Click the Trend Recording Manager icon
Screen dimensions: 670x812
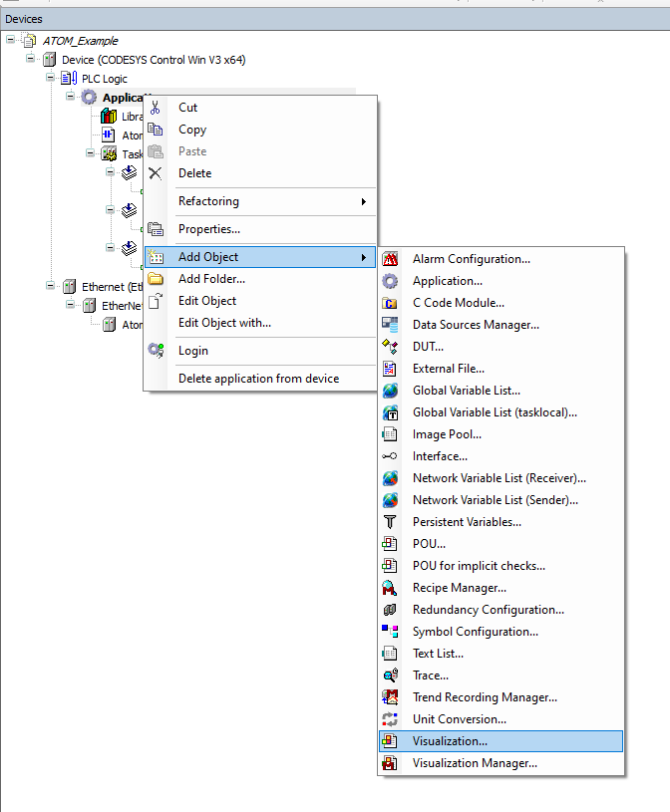pos(391,697)
